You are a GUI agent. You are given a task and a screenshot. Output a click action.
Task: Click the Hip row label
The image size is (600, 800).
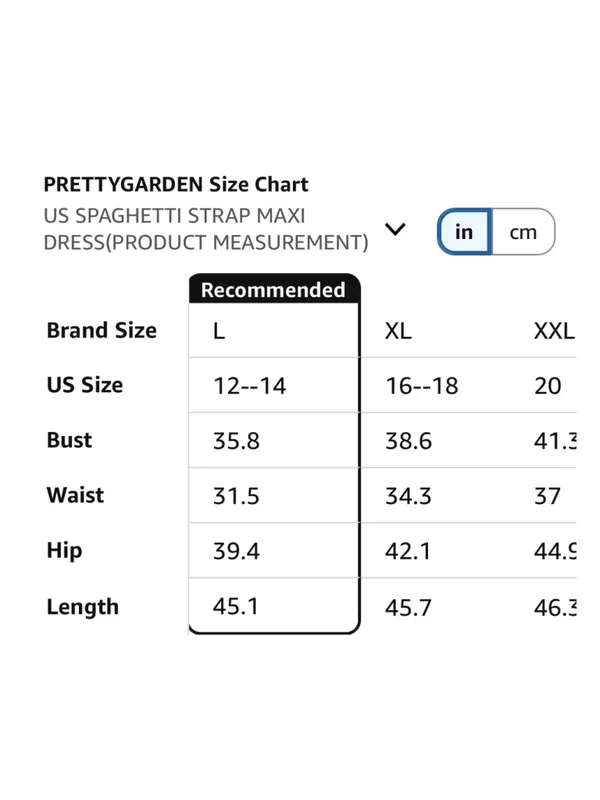tap(64, 551)
